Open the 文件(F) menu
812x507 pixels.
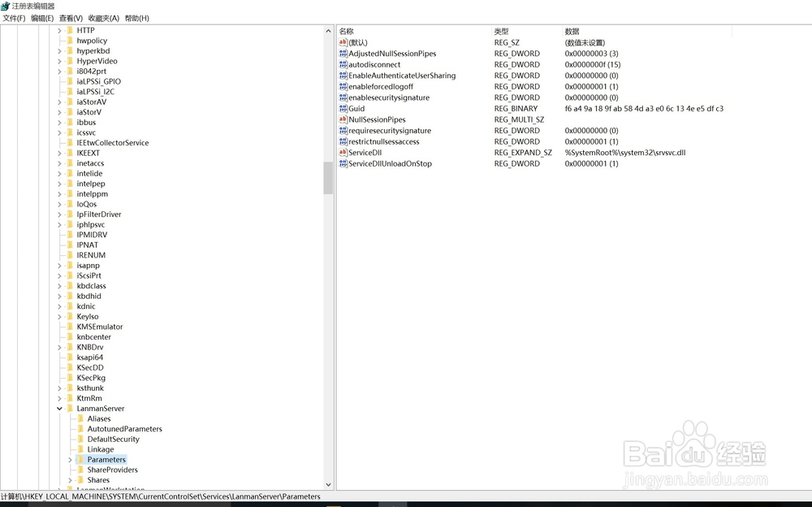(14, 18)
